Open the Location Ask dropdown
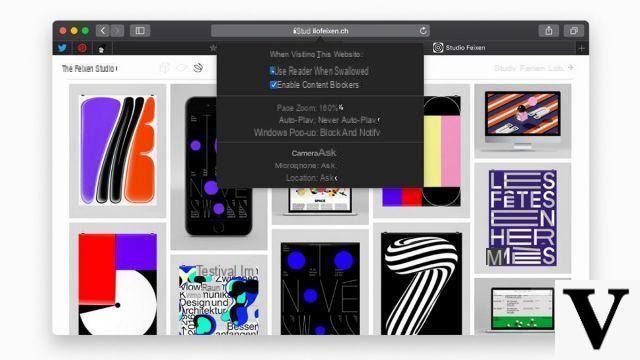Image resolution: width=640 pixels, height=360 pixels. click(x=311, y=178)
